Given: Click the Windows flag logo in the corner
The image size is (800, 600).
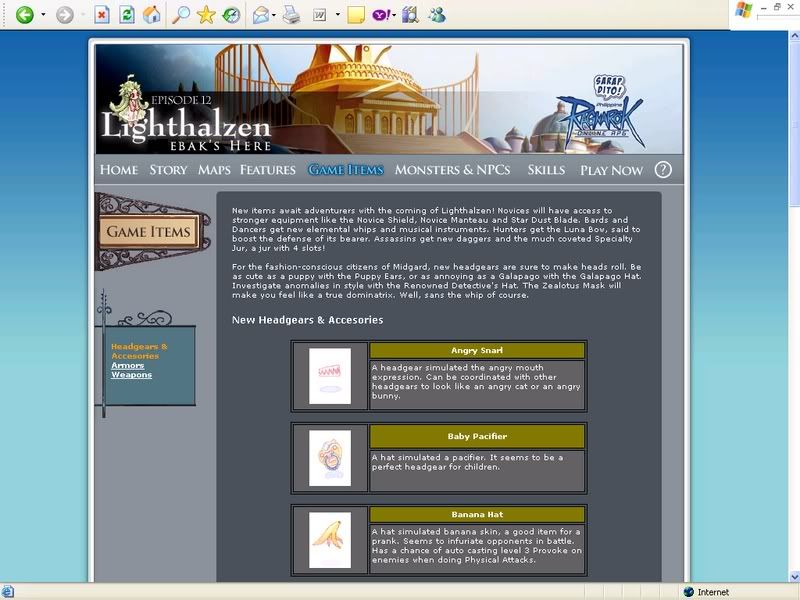Looking at the screenshot, I should click(x=744, y=10).
